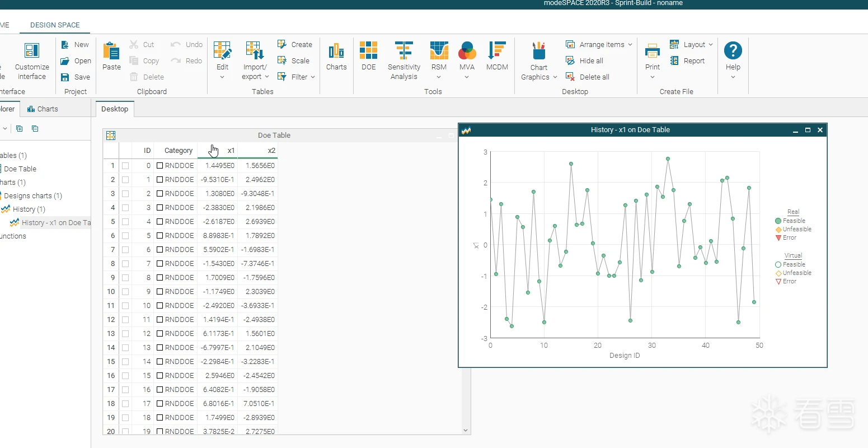Select cell 1.4495E0 in x1 column
Viewport: 868px width, 448px height.
(x=218, y=166)
